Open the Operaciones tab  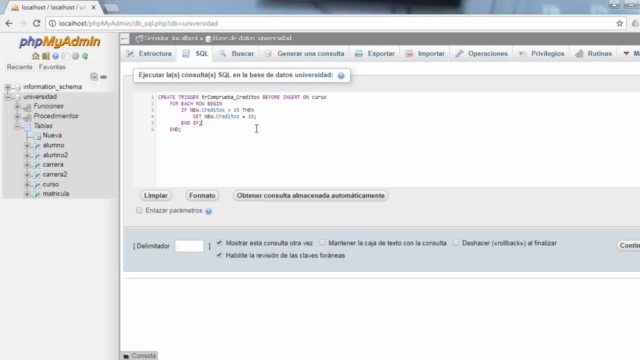point(482,53)
